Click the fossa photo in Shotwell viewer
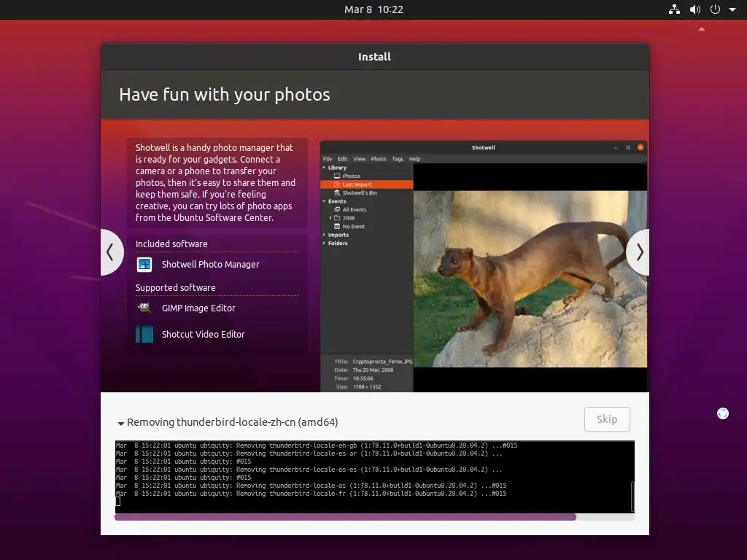This screenshot has width=747, height=560. tap(530, 279)
